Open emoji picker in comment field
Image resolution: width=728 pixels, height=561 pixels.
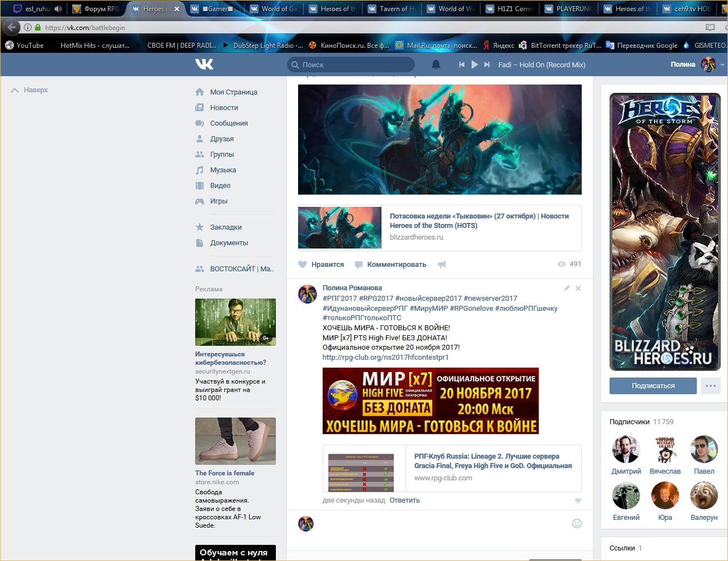click(x=577, y=523)
